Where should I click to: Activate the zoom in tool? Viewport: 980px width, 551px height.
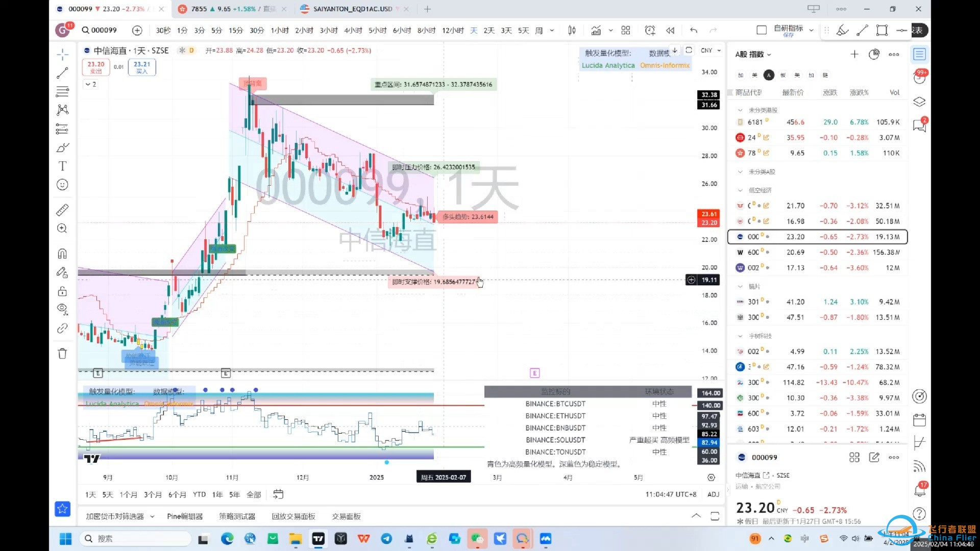coord(62,228)
